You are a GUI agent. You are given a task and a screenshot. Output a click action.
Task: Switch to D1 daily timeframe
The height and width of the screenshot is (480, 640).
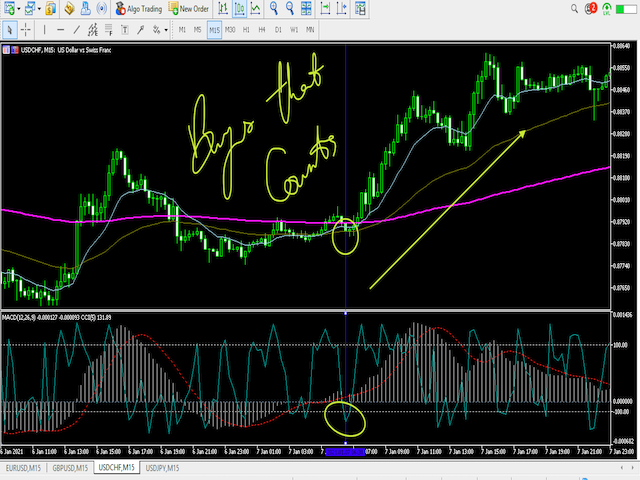(278, 30)
